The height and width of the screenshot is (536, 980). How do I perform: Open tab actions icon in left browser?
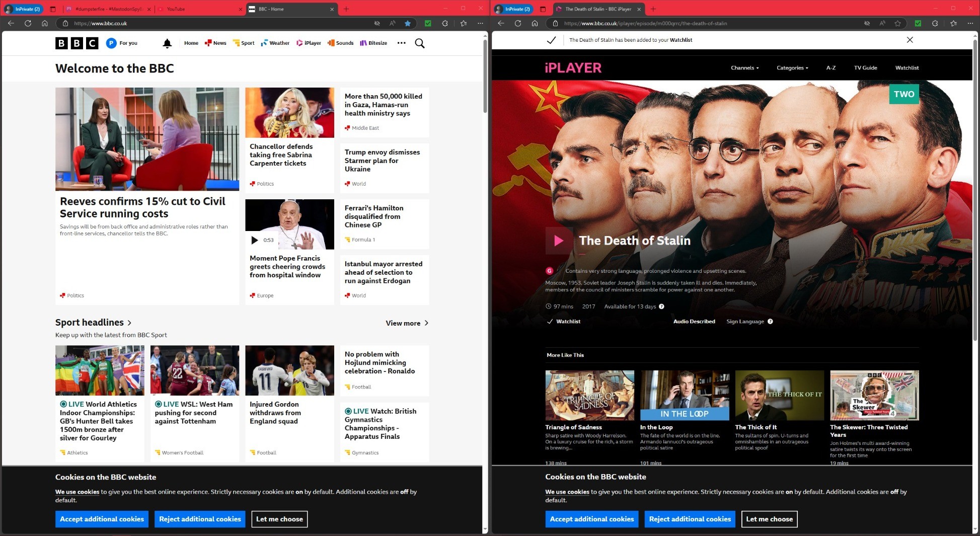53,9
